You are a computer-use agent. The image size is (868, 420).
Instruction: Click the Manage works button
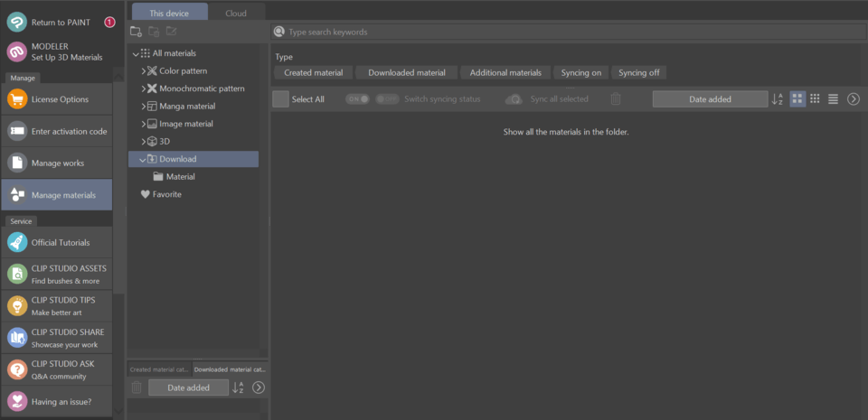pyautogui.click(x=57, y=163)
